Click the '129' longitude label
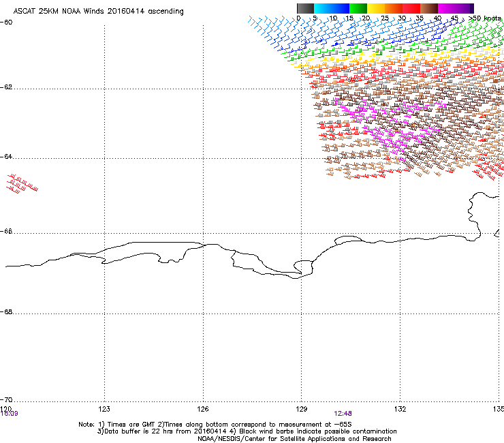This screenshot has width=504, height=443. coord(301,409)
